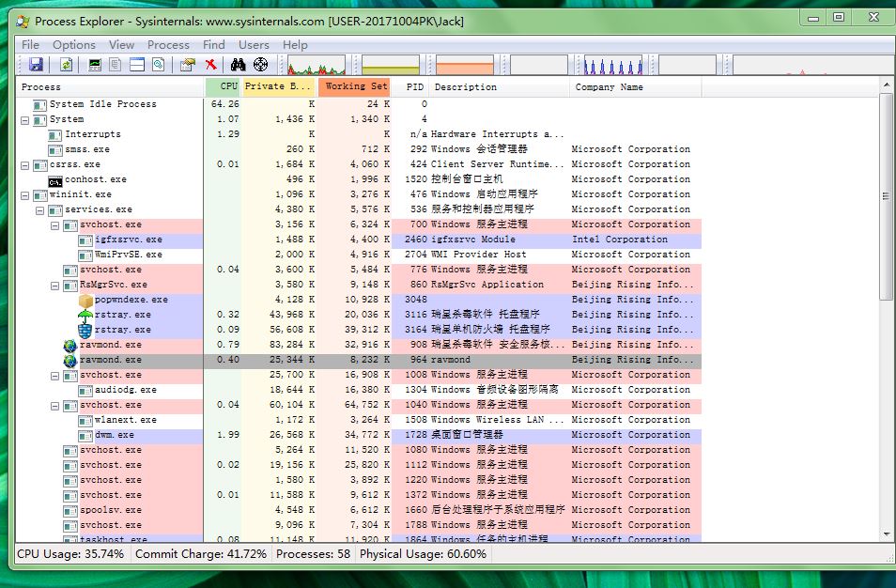Click the crosshair Find Window's Process icon
This screenshot has height=588, width=896.
pos(261,65)
